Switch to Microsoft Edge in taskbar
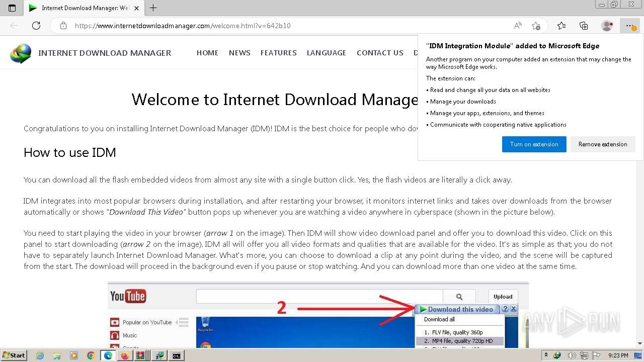 108,355
